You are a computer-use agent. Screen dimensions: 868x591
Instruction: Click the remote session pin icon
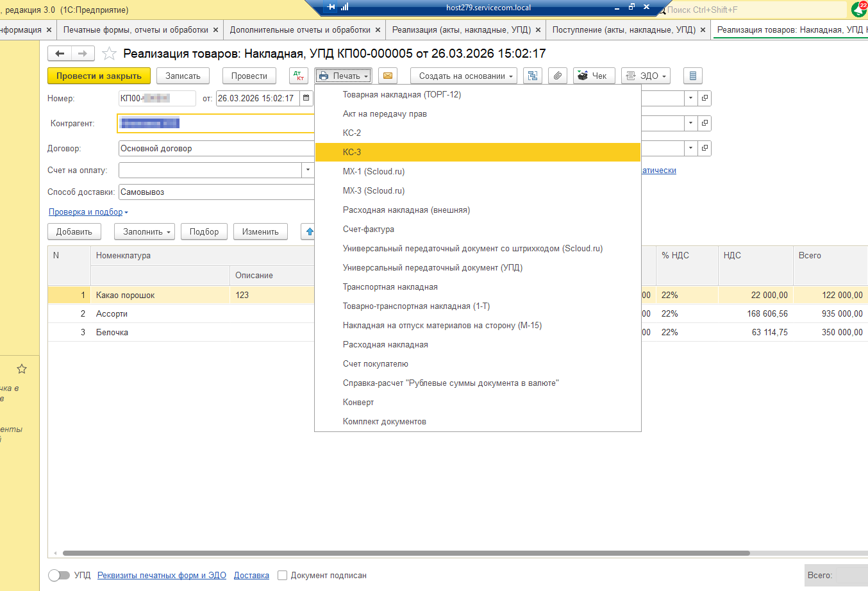tap(331, 7)
